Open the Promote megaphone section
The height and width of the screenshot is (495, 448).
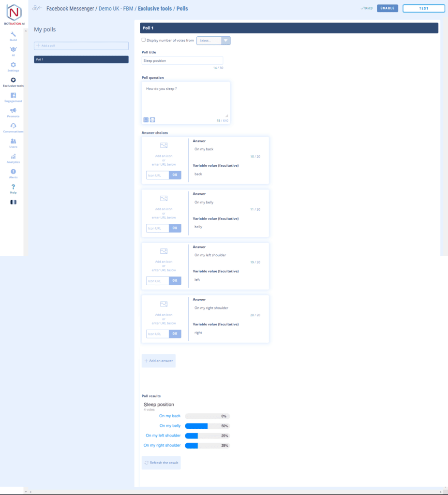(x=13, y=113)
